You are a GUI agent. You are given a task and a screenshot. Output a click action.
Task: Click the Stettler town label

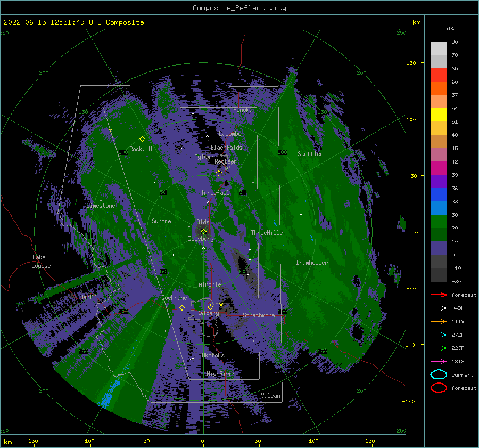(x=310, y=154)
